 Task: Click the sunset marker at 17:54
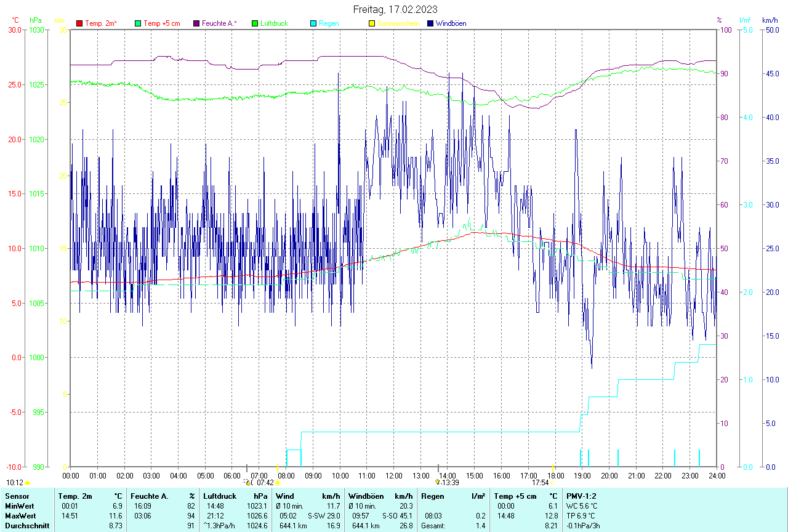[553, 483]
